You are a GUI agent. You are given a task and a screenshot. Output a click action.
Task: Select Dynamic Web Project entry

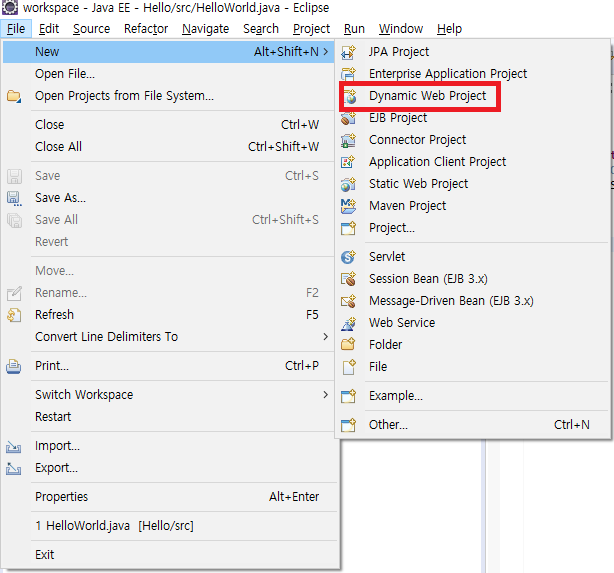coord(473,96)
